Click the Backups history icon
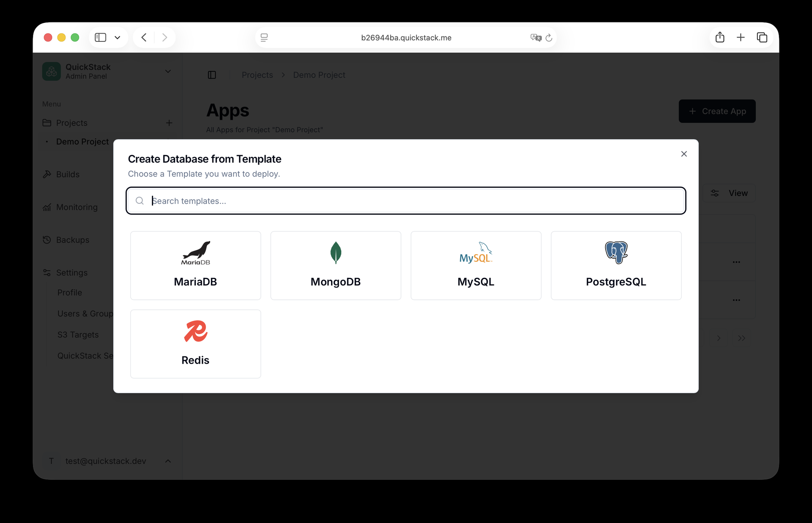Viewport: 812px width, 523px height. click(47, 240)
